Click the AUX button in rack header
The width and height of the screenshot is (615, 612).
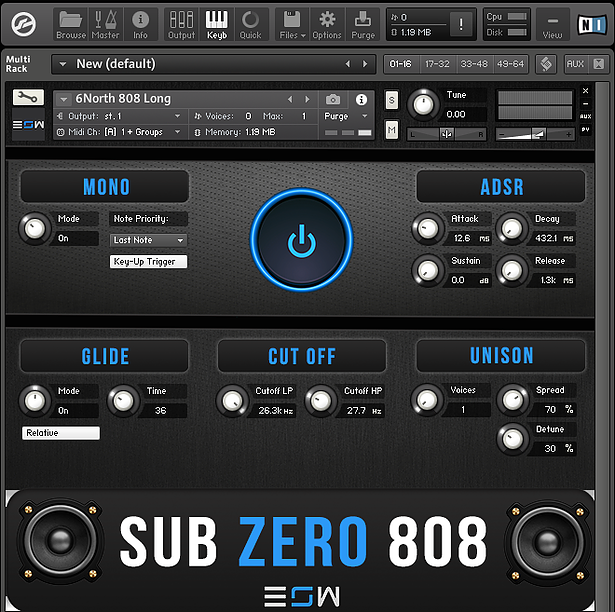click(x=574, y=64)
